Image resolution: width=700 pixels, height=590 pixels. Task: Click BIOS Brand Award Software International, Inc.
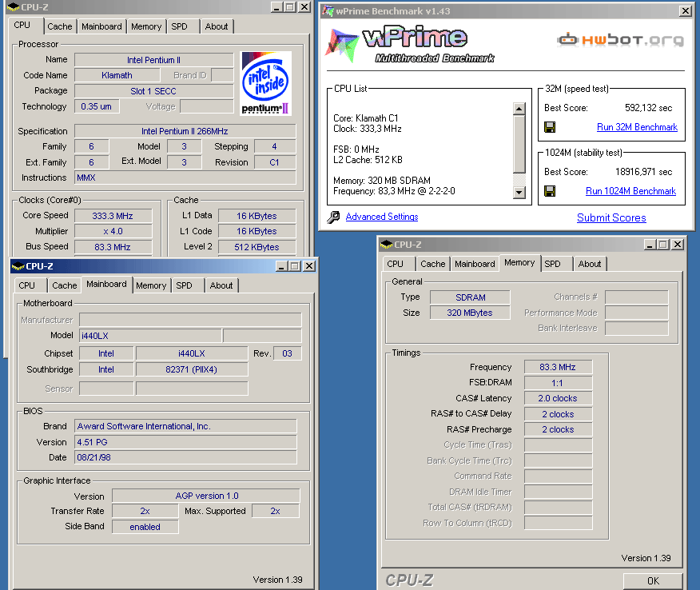point(185,426)
